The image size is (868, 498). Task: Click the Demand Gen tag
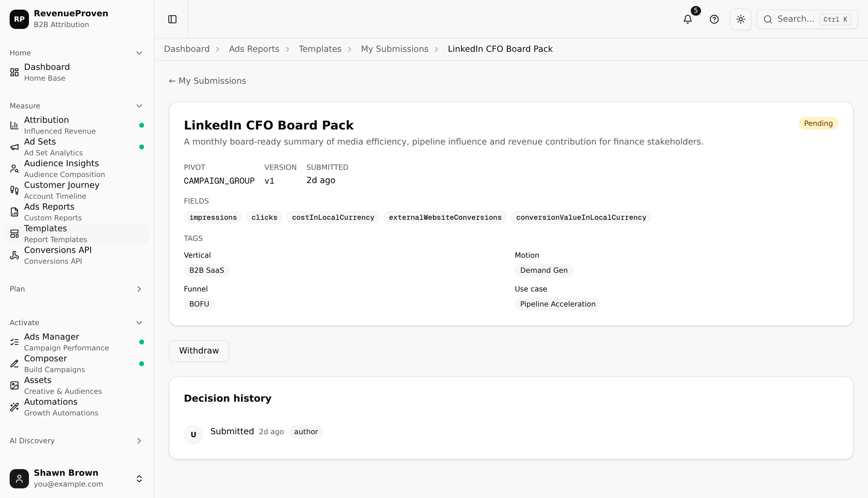click(543, 270)
